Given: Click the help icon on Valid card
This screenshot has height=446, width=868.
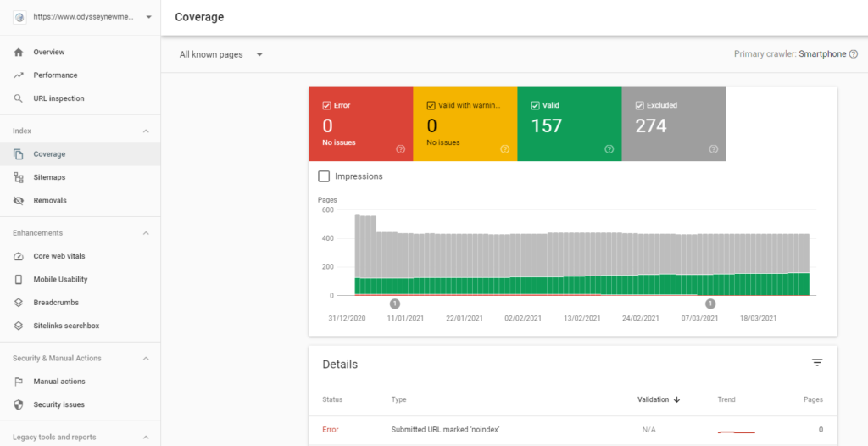Looking at the screenshot, I should [609, 149].
